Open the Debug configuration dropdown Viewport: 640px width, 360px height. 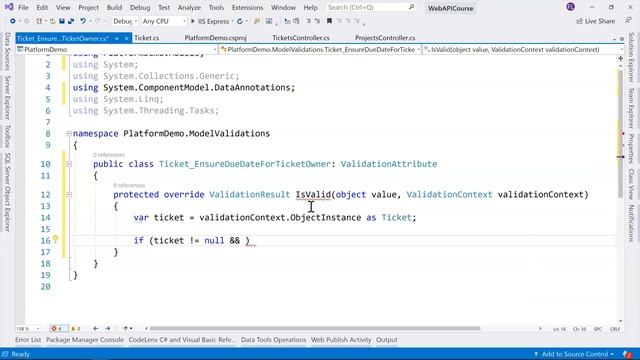coord(124,21)
